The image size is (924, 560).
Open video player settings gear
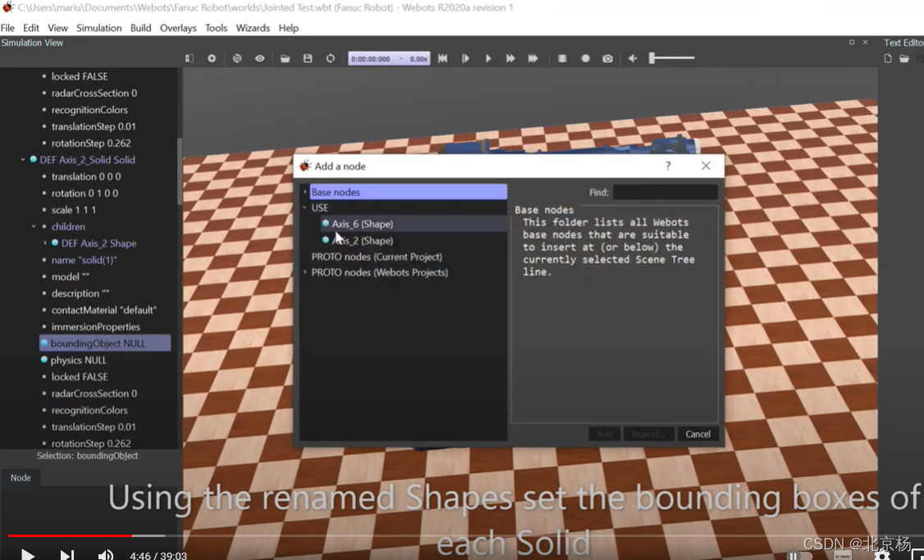882,555
